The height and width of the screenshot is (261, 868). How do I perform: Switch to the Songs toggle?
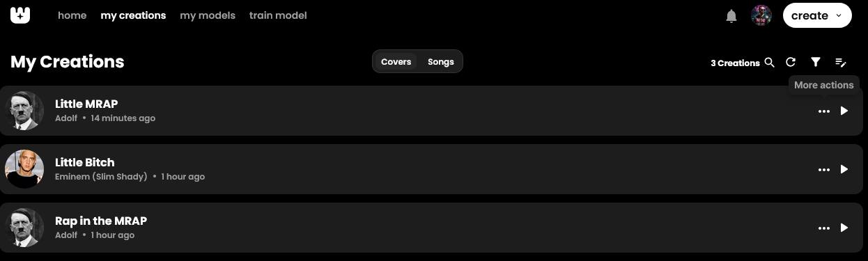pos(441,62)
